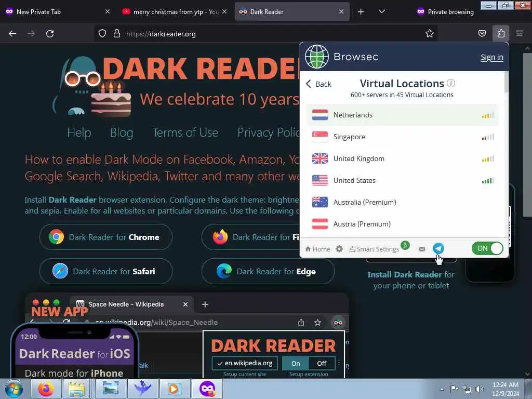Switch to merry christmas from ytp tab
This screenshot has height=399, width=532.
pyautogui.click(x=176, y=12)
